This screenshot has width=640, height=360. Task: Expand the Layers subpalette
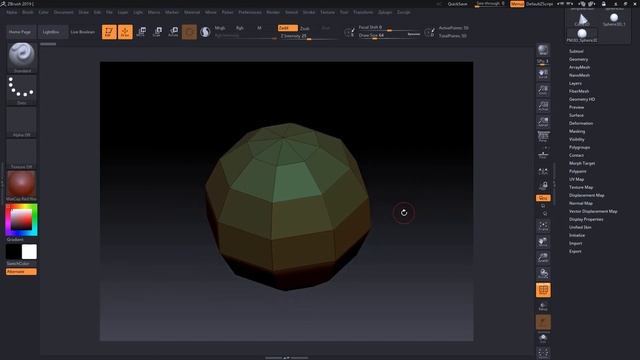pyautogui.click(x=575, y=83)
